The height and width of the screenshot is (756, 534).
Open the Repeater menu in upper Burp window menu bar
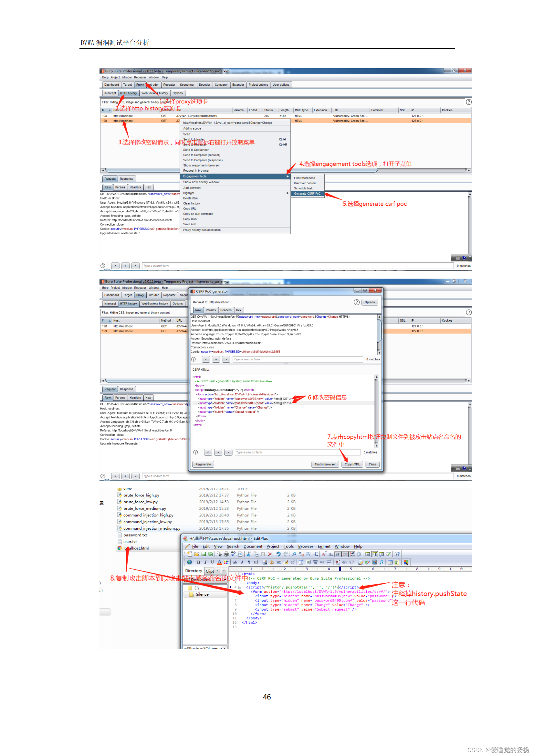[140, 77]
